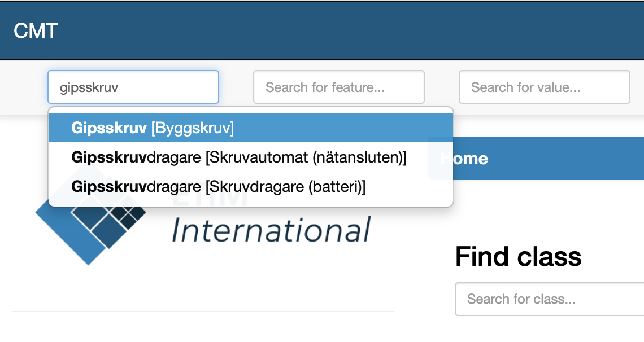Select the battery screwdriver autocomplete entry
This screenshot has height=342, width=644.
click(218, 186)
